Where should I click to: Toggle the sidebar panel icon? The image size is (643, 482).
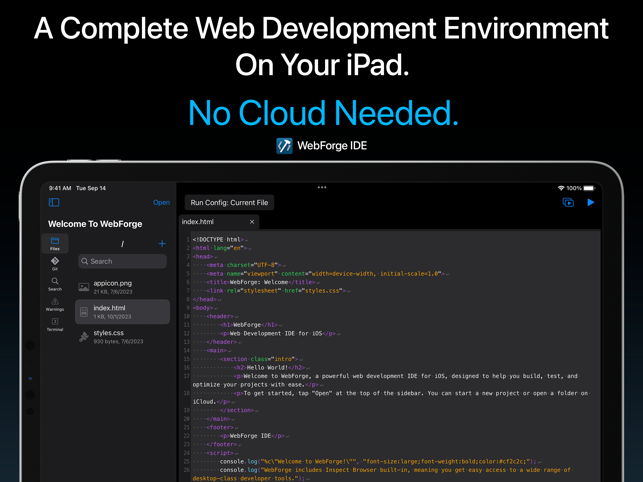54,202
